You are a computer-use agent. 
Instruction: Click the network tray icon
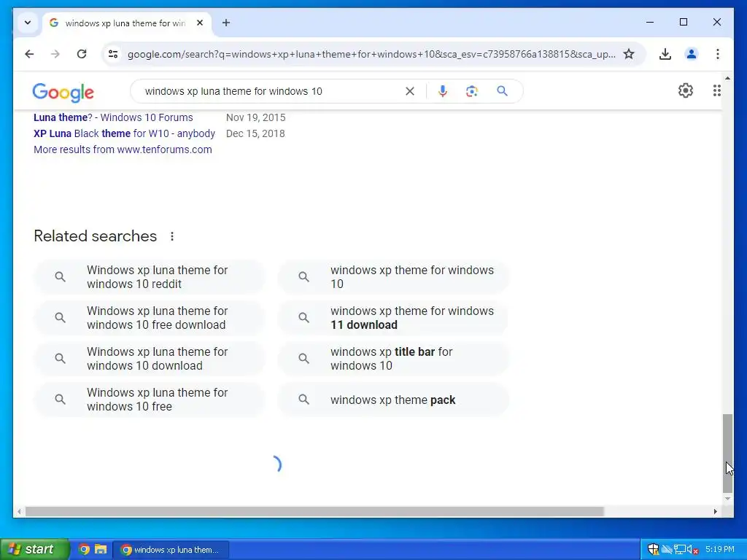click(680, 550)
